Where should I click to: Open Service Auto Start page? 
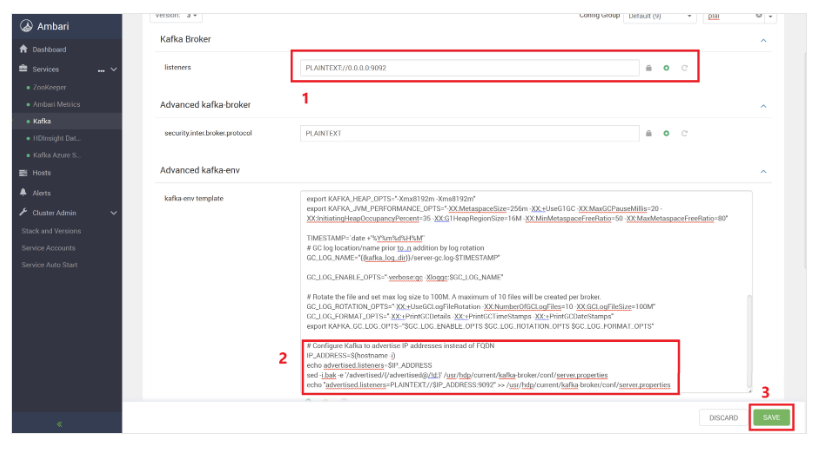click(x=49, y=265)
